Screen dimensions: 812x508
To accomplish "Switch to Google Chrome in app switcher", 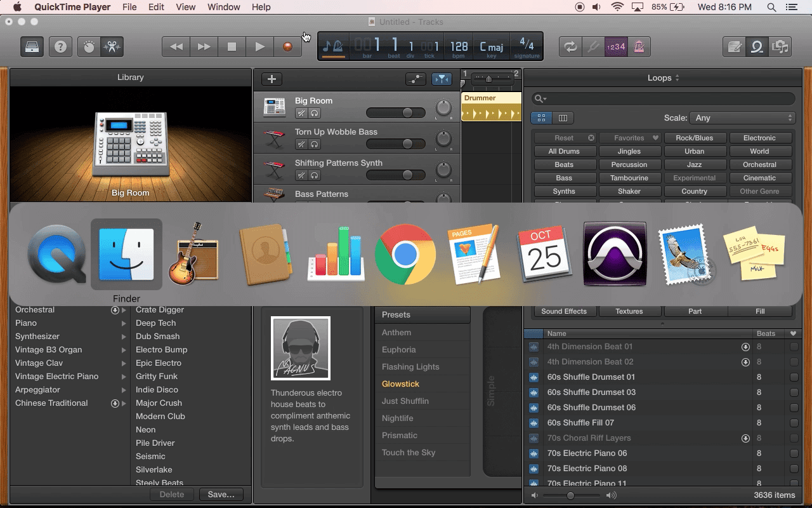I will tap(405, 254).
